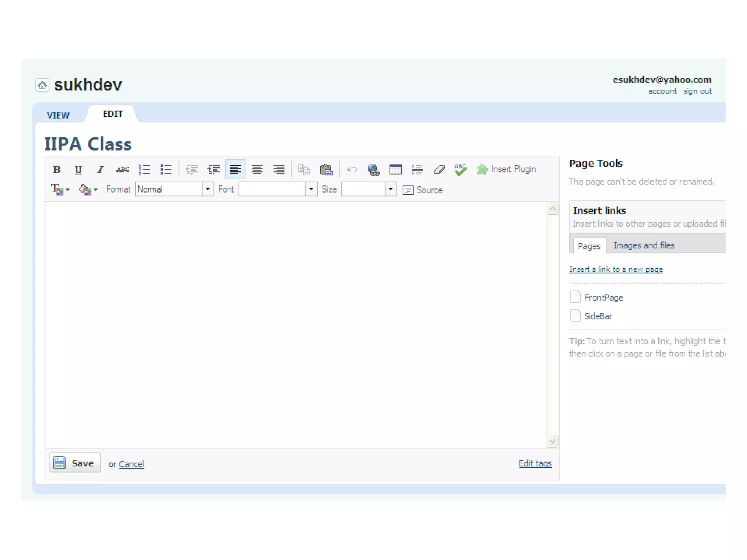Run the spell check tool
The width and height of the screenshot is (747, 560).
[461, 170]
